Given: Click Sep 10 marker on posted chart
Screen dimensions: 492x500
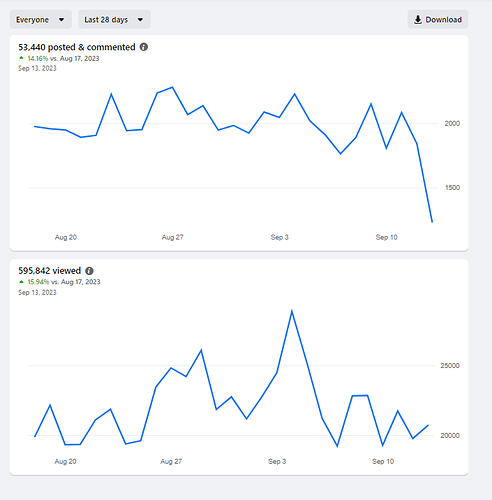Looking at the screenshot, I should click(x=386, y=237).
